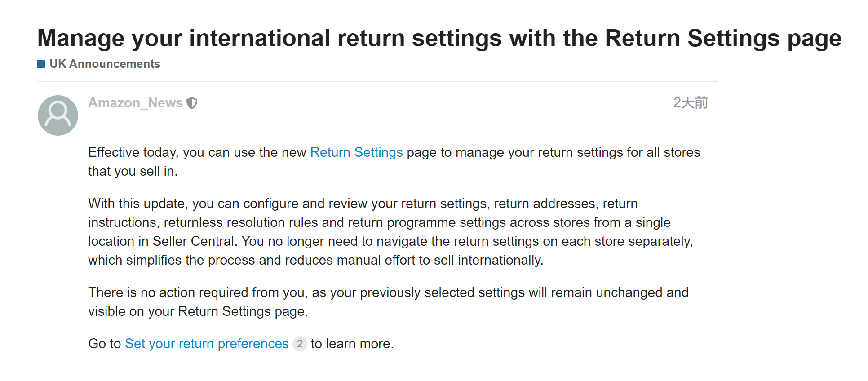Click the text 'visible on your Return Settings page.'

[198, 311]
